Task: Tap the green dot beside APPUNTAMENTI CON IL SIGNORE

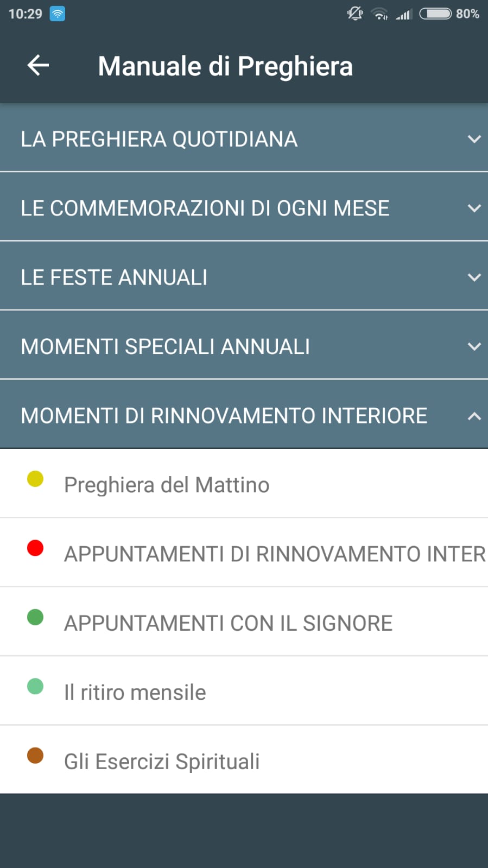Action: coord(35,617)
